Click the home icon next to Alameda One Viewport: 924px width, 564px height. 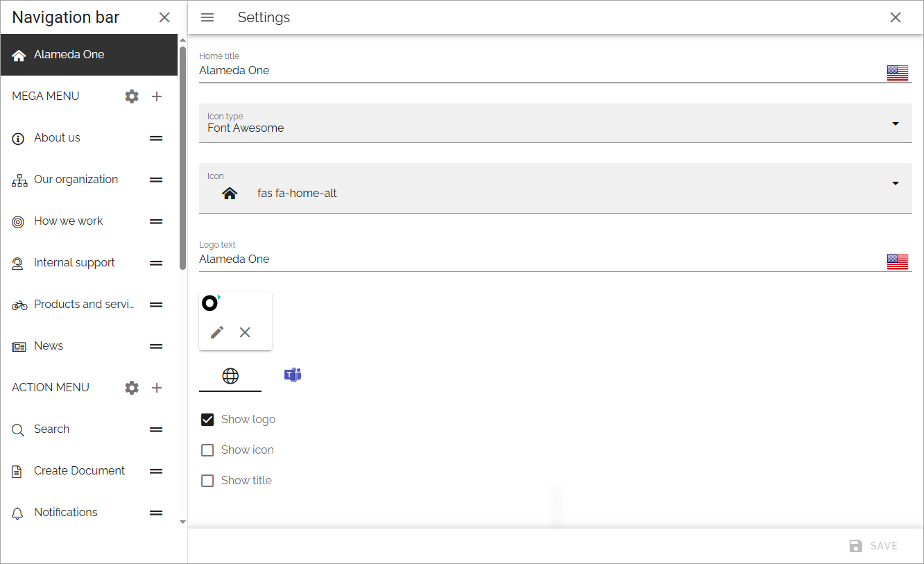click(19, 55)
